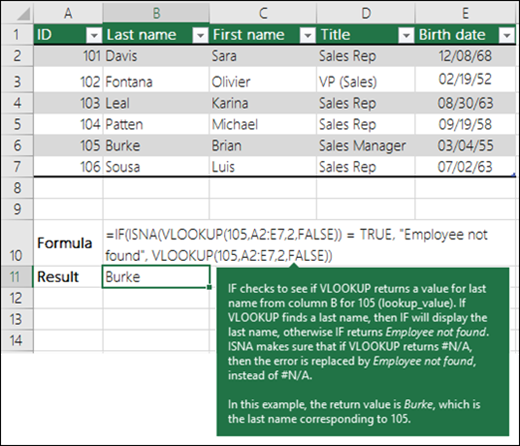Click cell containing ID 101
The width and height of the screenshot is (520, 446).
click(68, 56)
